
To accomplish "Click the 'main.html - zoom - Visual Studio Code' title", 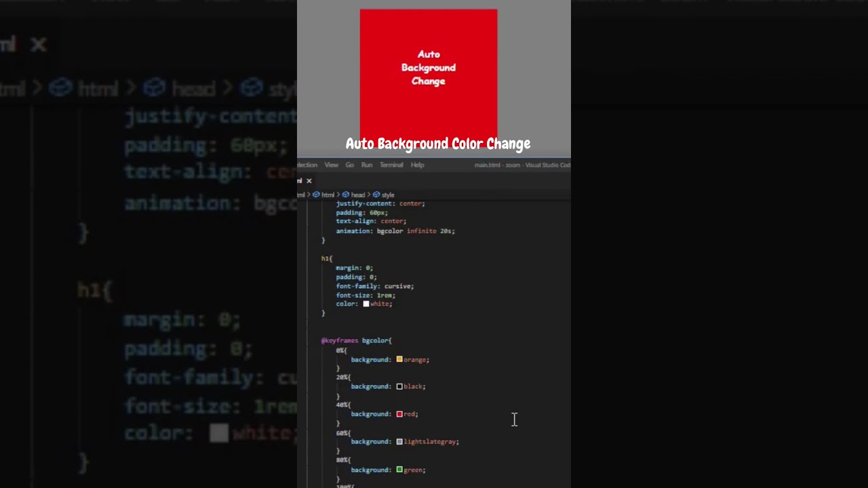I will [x=522, y=165].
